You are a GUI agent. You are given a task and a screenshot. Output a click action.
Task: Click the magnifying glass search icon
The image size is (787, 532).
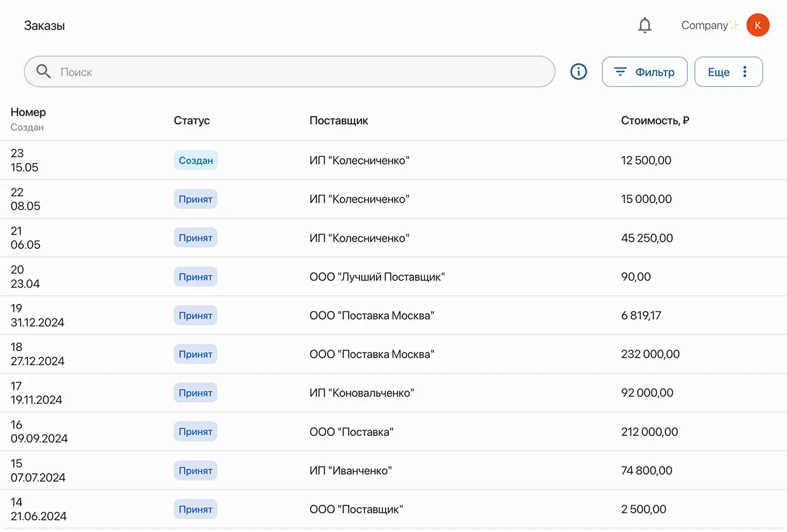(43, 71)
